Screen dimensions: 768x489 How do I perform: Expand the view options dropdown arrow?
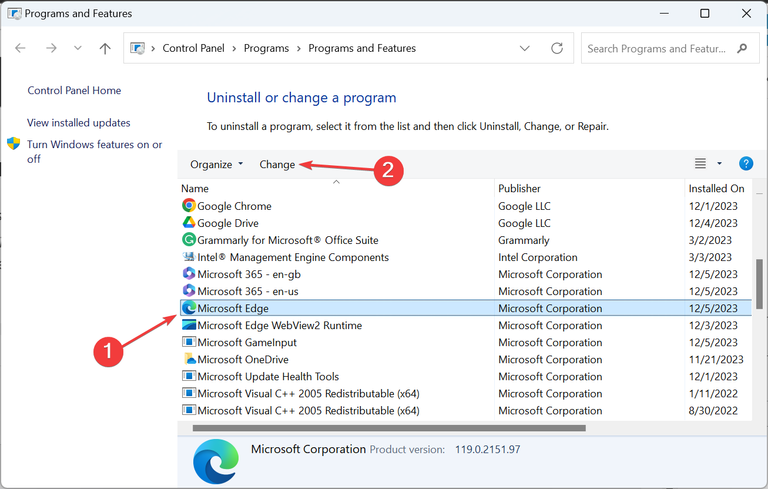click(x=719, y=164)
